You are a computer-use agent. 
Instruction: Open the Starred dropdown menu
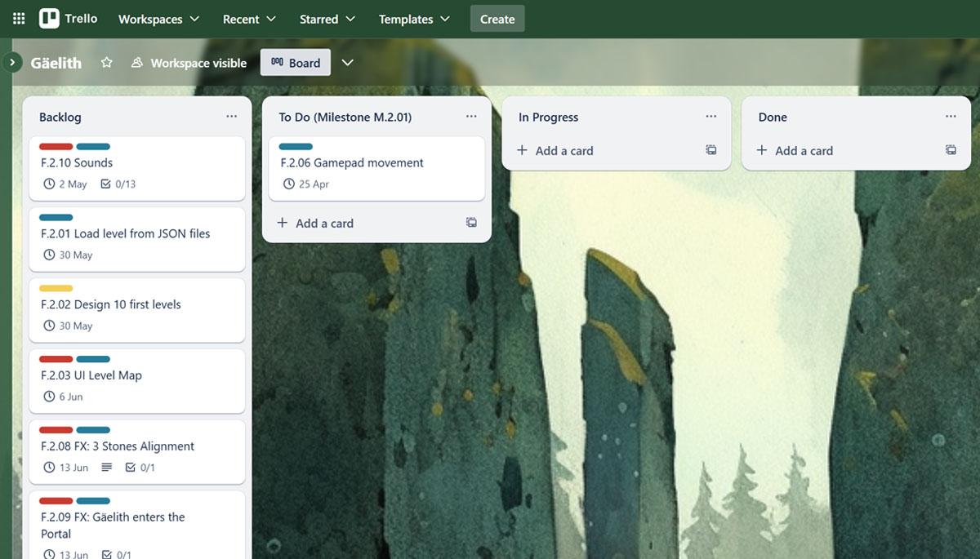click(327, 19)
